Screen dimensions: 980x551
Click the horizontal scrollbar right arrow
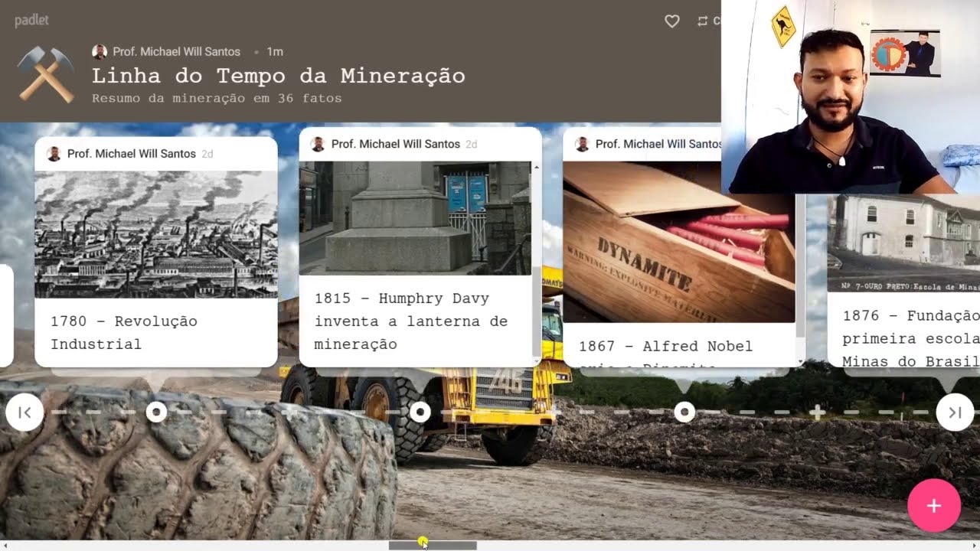[x=975, y=546]
